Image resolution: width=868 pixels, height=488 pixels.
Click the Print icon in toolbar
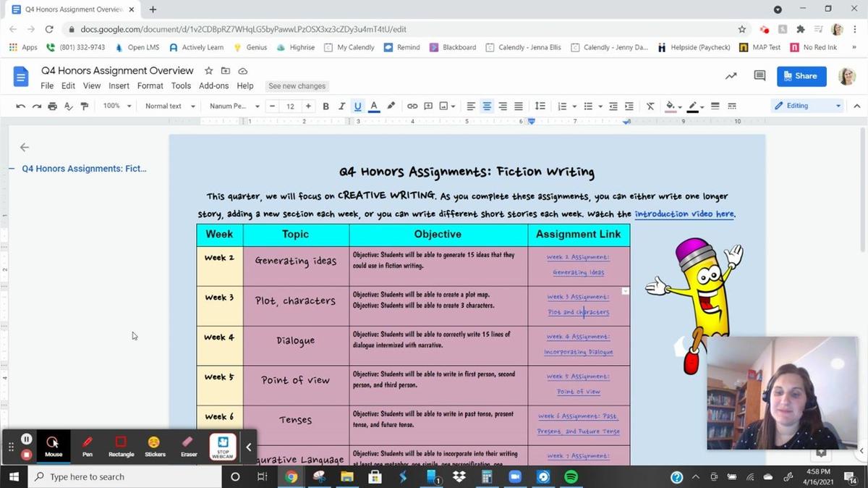[x=52, y=106]
